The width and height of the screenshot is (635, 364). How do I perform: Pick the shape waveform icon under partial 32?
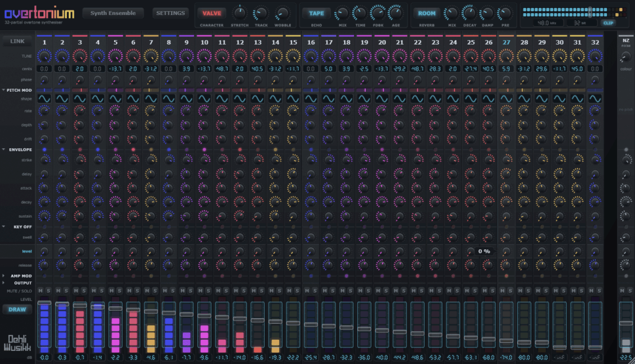pos(595,99)
